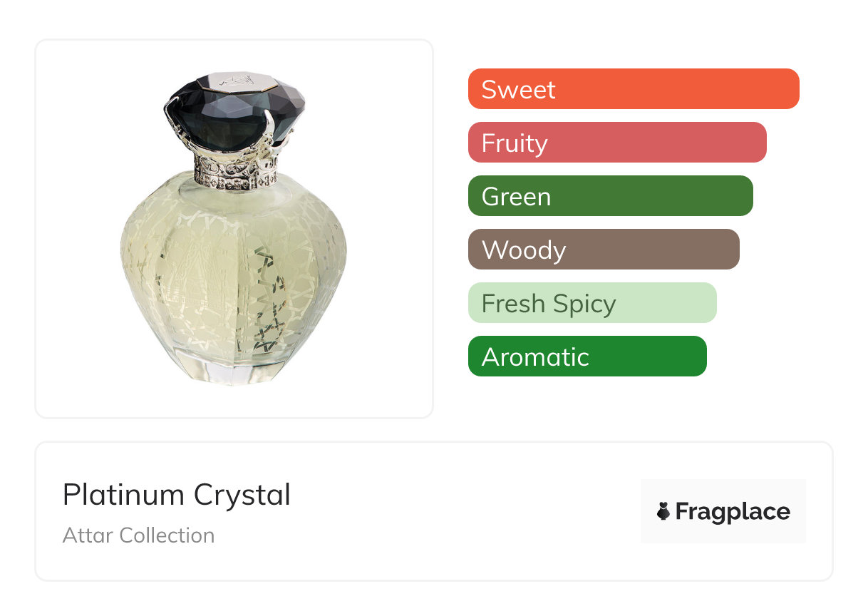Click the "Fresh Spicy" label text
Image resolution: width=868 pixels, height=616 pixels.
click(x=549, y=304)
